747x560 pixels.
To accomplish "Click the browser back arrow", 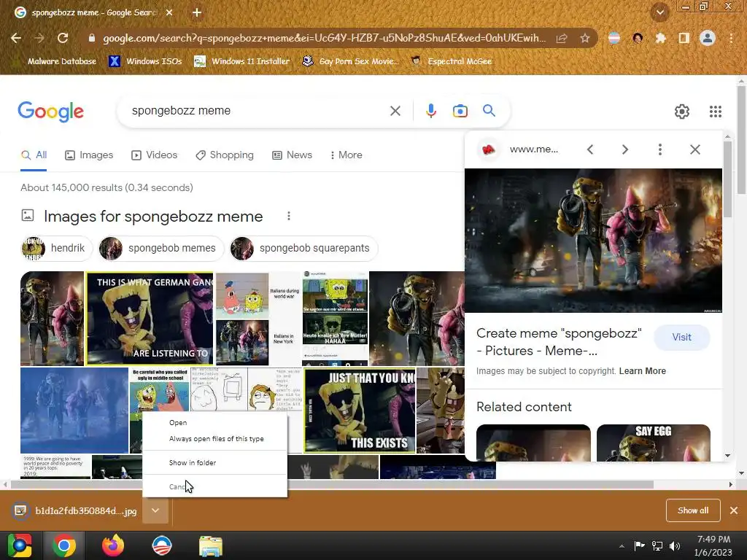I will coord(16,38).
